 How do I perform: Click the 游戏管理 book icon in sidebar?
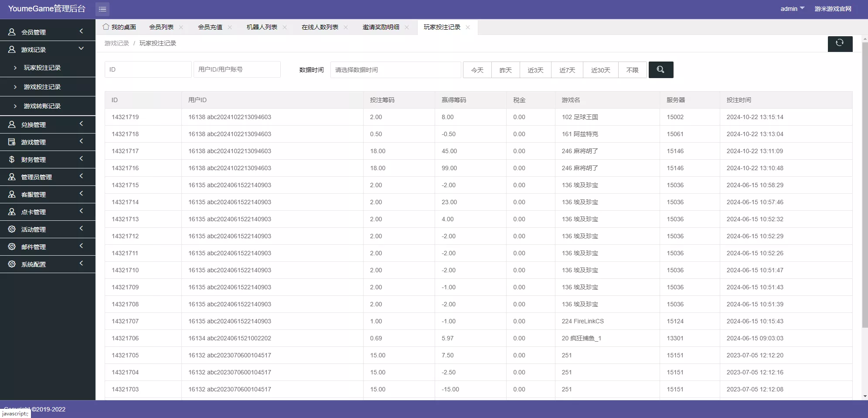11,142
